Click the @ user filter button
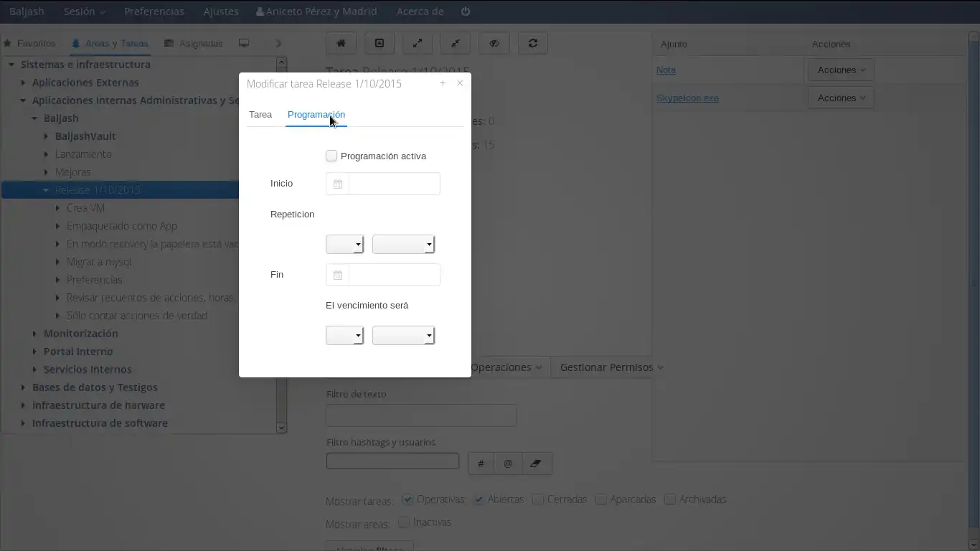Image resolution: width=980 pixels, height=551 pixels. tap(508, 463)
